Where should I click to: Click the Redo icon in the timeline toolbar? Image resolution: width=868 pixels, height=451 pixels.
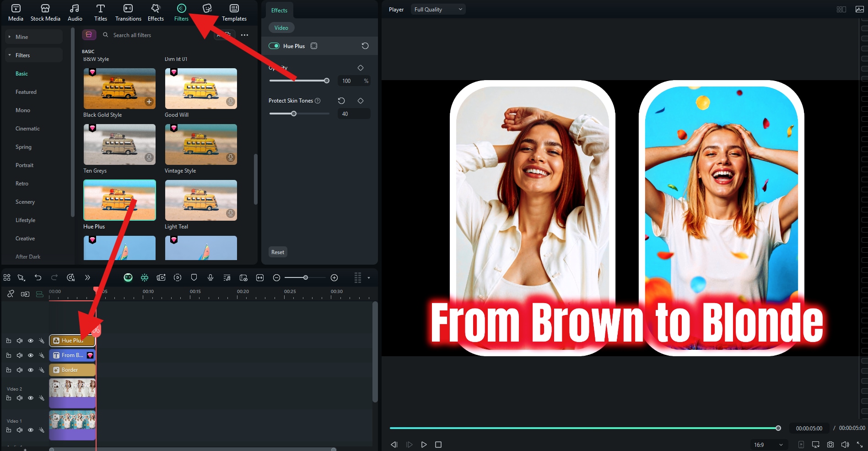(54, 277)
